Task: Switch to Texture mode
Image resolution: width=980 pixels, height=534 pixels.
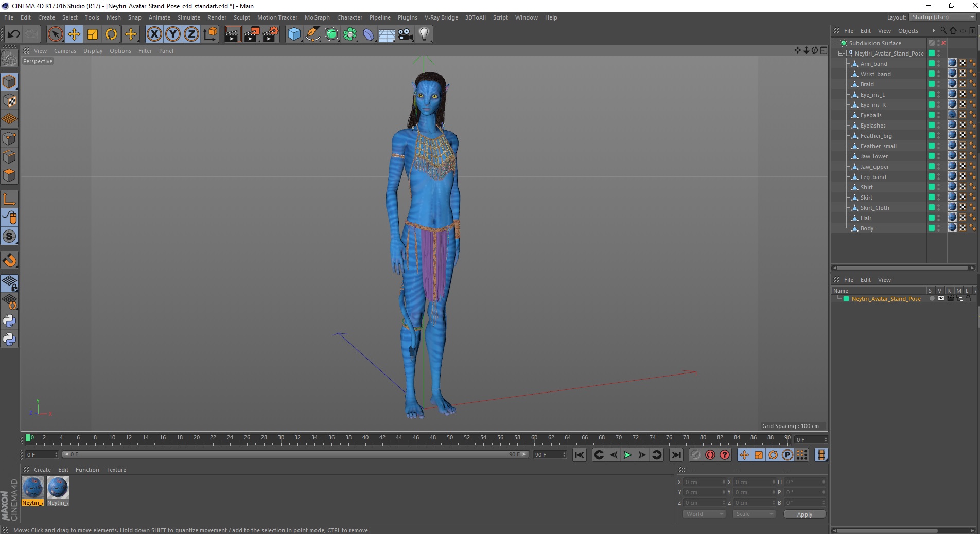Action: tap(9, 101)
